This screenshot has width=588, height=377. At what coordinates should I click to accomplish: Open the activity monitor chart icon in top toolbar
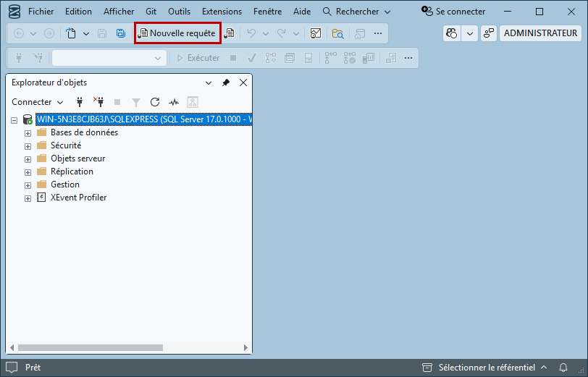tap(316, 33)
